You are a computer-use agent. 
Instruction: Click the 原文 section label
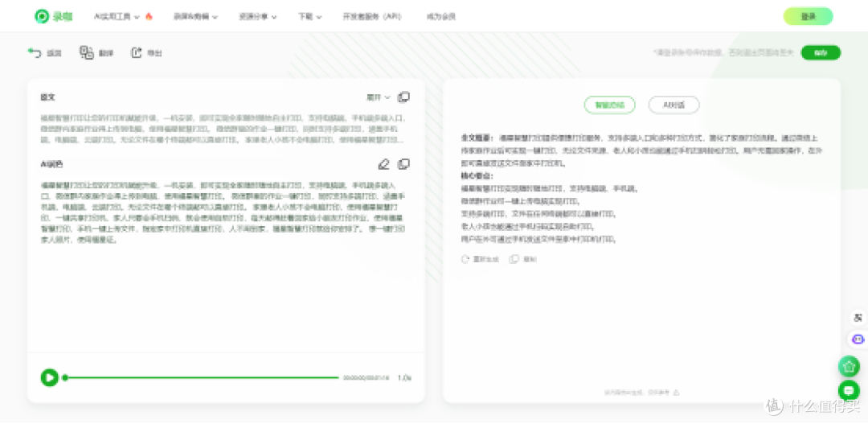47,97
